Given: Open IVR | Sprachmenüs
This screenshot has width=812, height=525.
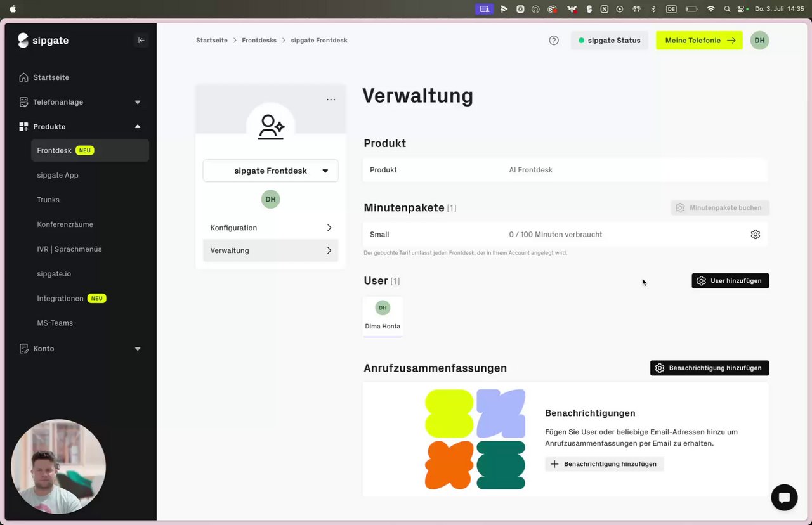Looking at the screenshot, I should 69,249.
